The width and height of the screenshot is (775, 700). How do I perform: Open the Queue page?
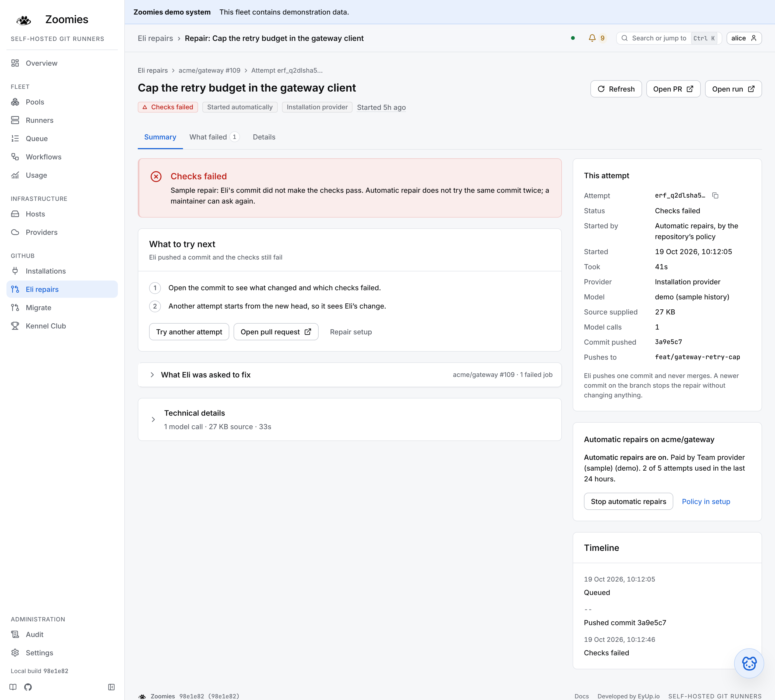(62, 138)
